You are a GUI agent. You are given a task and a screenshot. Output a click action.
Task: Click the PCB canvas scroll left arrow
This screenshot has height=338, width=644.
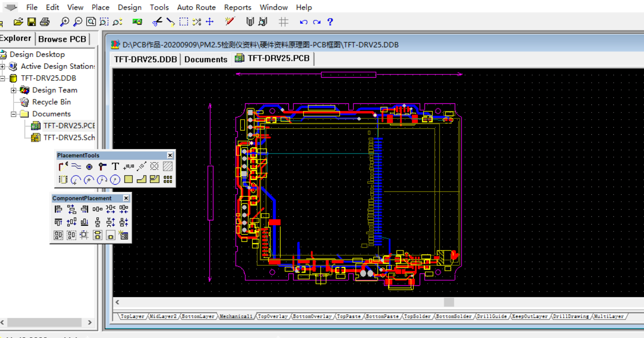click(118, 302)
